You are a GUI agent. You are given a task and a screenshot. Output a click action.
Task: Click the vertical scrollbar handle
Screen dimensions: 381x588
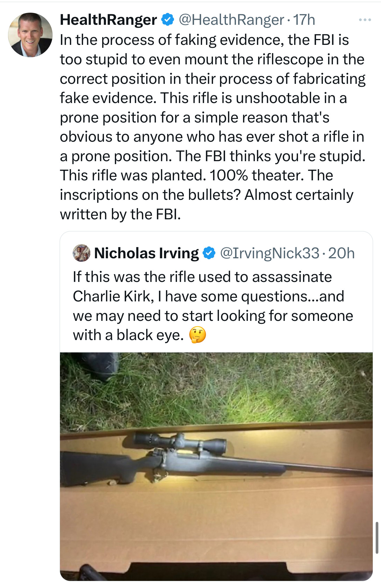[377, 537]
